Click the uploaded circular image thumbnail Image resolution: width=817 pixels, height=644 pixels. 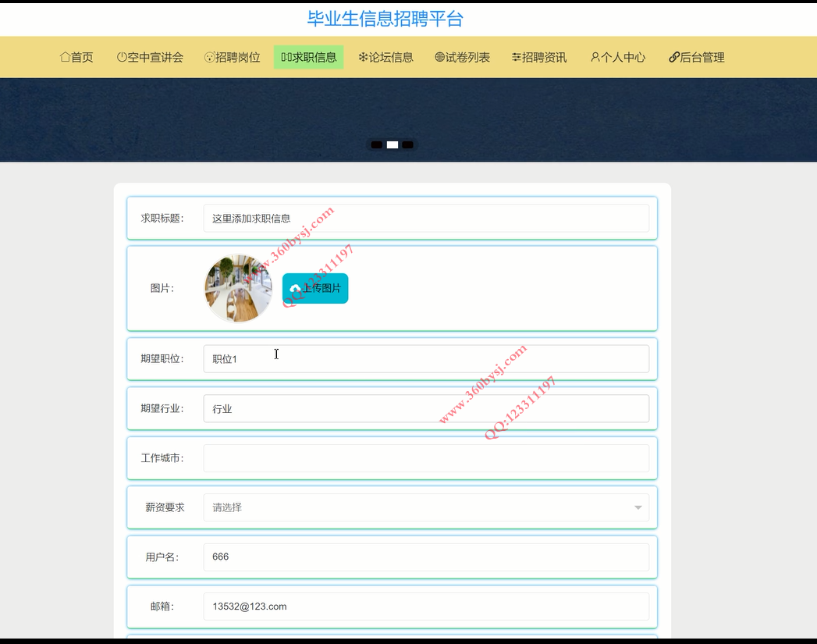coord(238,288)
